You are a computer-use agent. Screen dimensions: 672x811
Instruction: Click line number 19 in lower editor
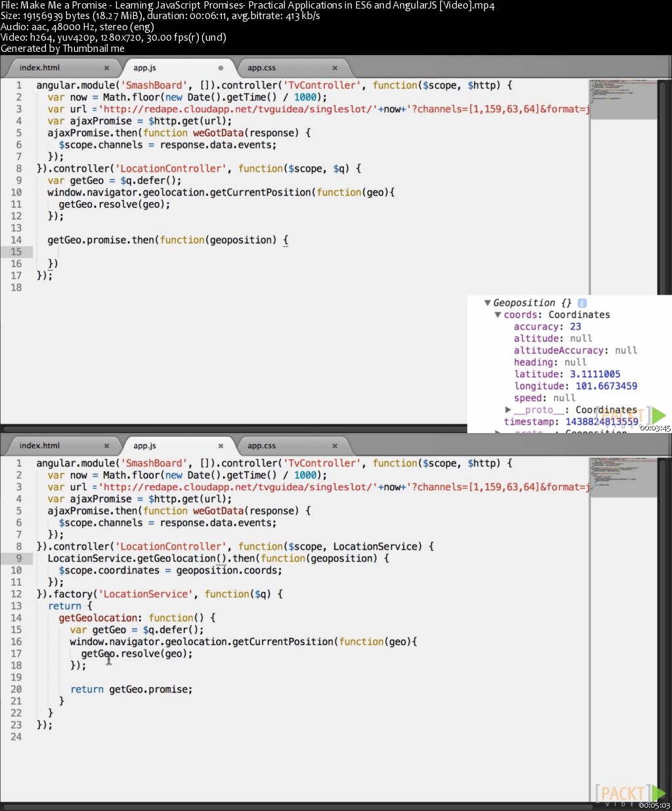click(16, 677)
